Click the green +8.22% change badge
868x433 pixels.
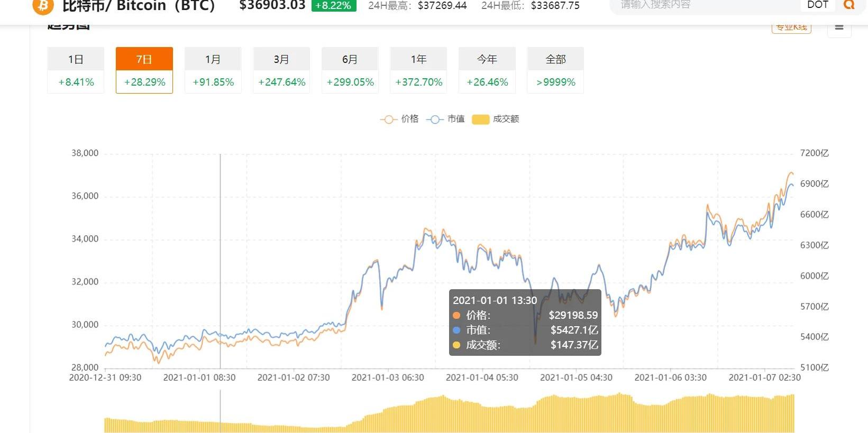(x=333, y=5)
